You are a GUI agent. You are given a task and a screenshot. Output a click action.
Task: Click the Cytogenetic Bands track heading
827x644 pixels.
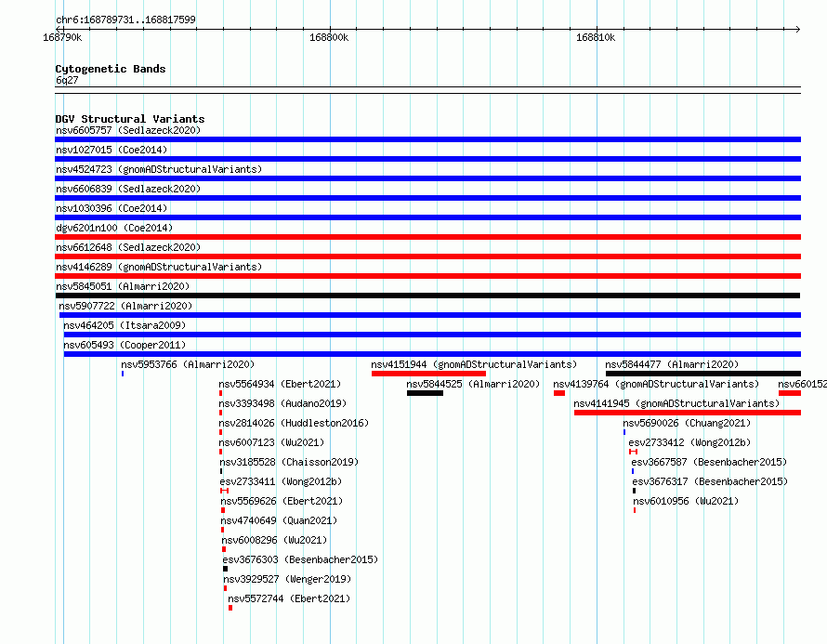click(x=111, y=69)
